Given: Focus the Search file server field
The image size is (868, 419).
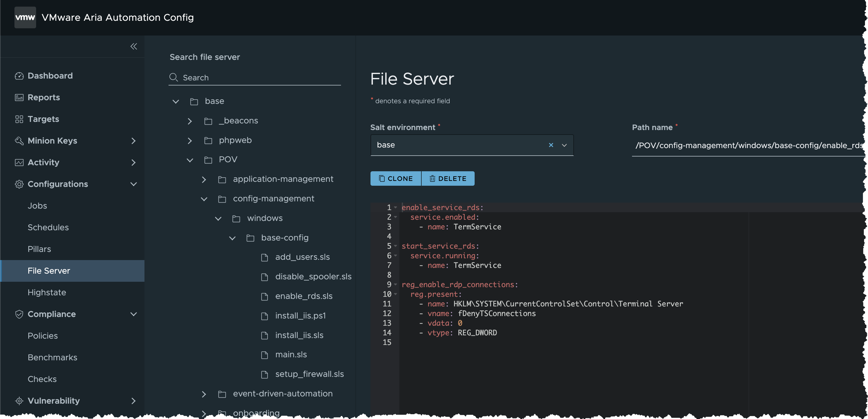Looking at the screenshot, I should (x=255, y=78).
